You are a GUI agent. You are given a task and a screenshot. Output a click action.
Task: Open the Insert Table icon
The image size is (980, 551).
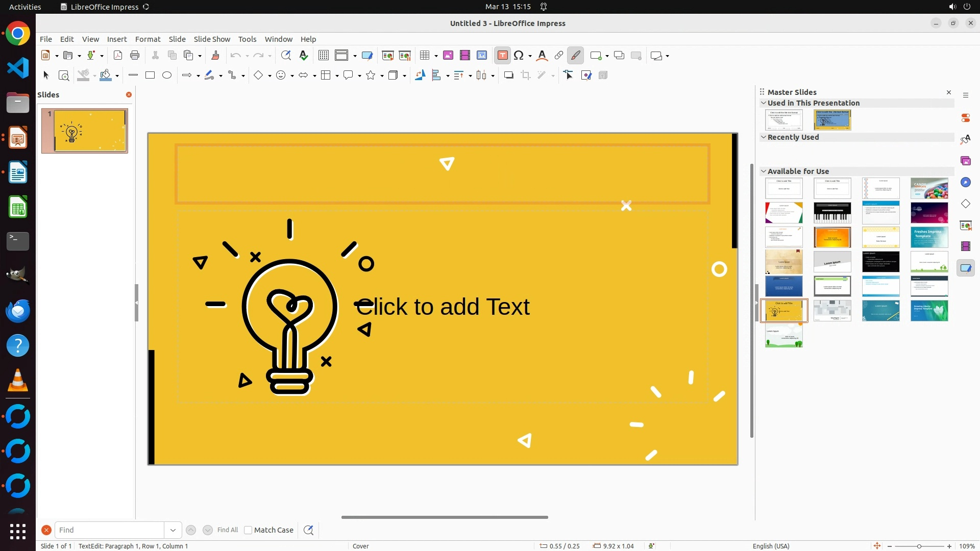425,56
